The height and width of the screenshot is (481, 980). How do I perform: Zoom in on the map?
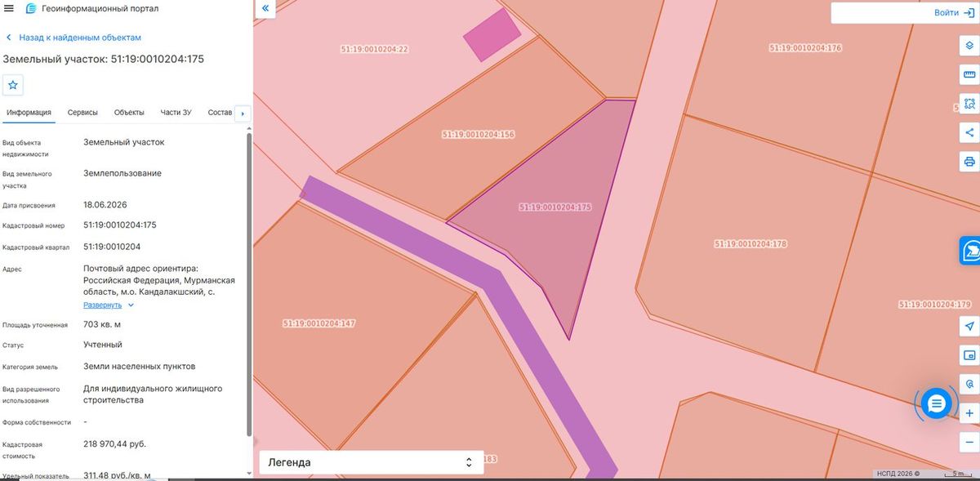tap(969, 413)
